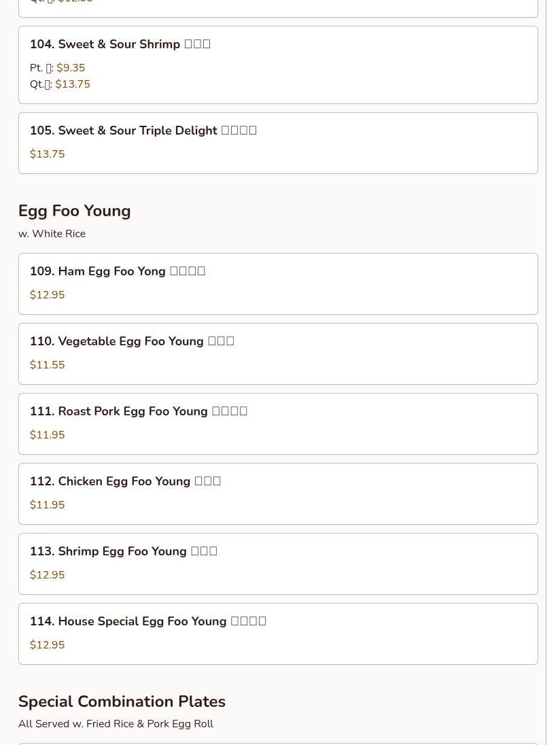This screenshot has height=745, width=560.
Task: Open 110. Vegetable Egg Foo Young
Action: [x=132, y=341]
